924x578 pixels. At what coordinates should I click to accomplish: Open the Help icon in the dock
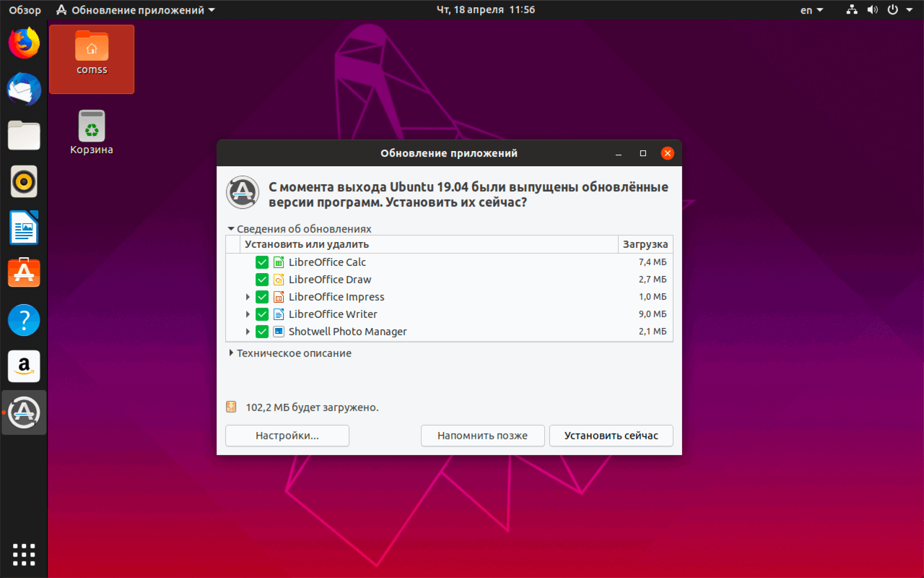coord(24,320)
